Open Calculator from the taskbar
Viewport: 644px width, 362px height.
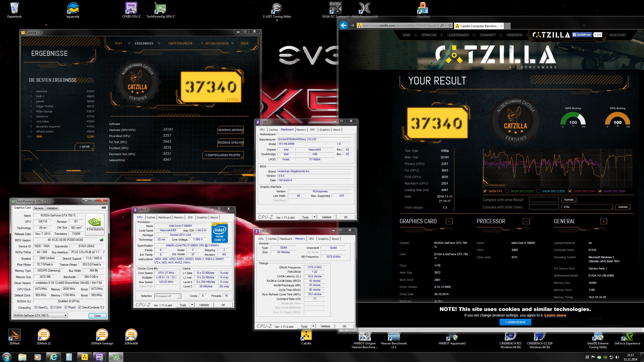pyautogui.click(x=69, y=357)
